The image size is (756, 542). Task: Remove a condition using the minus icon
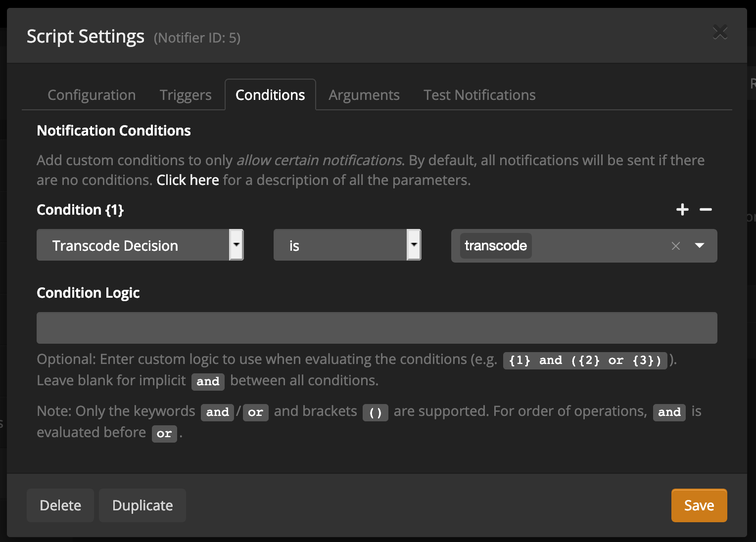pos(706,210)
